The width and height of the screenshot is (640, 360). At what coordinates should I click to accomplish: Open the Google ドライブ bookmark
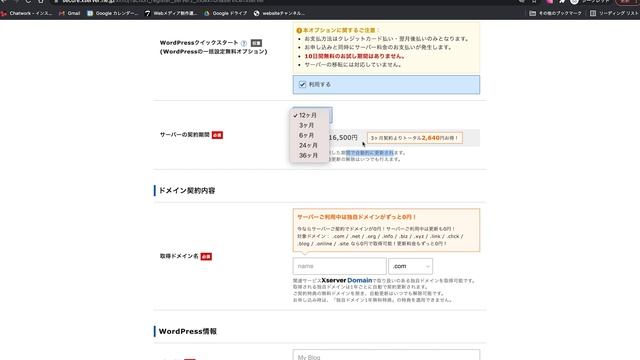226,13
